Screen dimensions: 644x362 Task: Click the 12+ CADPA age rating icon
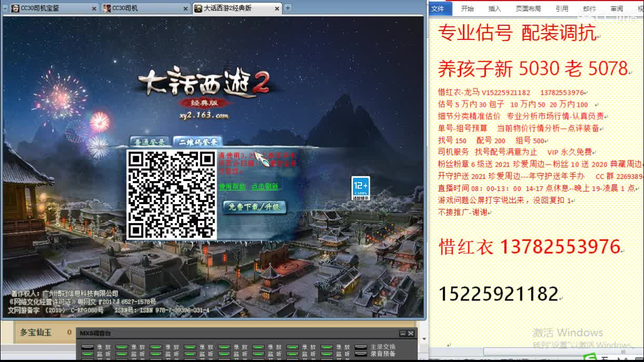pos(360,188)
